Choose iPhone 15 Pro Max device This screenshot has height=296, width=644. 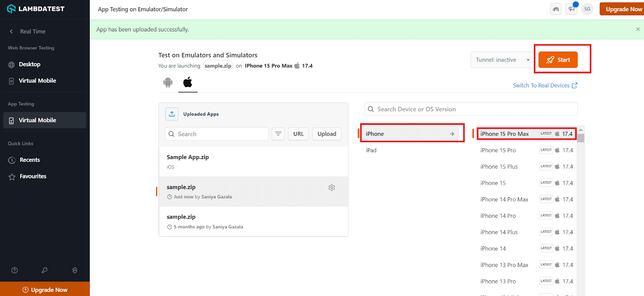(x=526, y=134)
